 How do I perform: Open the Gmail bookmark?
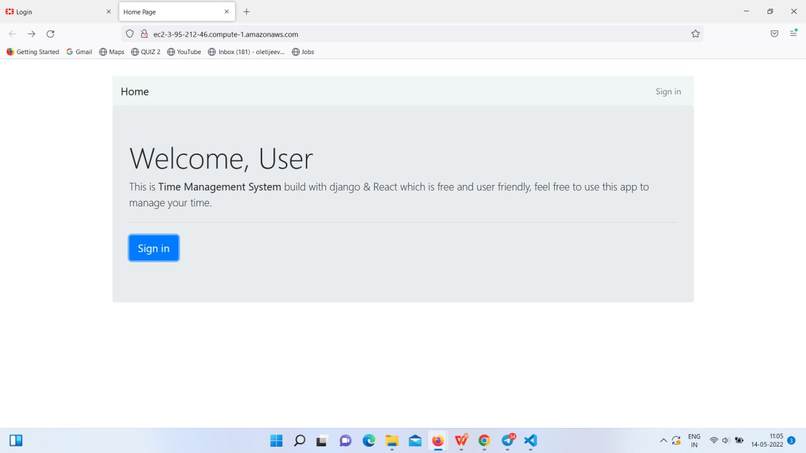click(x=79, y=52)
